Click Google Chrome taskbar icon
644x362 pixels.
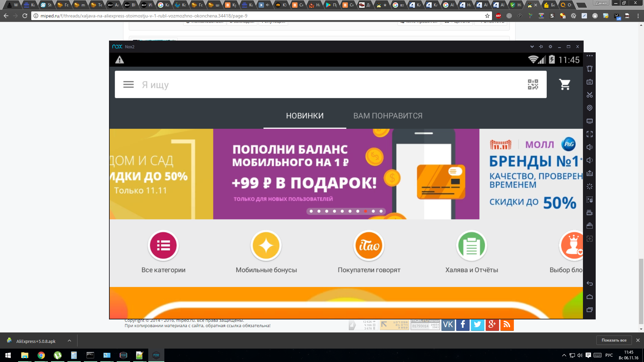pyautogui.click(x=41, y=355)
